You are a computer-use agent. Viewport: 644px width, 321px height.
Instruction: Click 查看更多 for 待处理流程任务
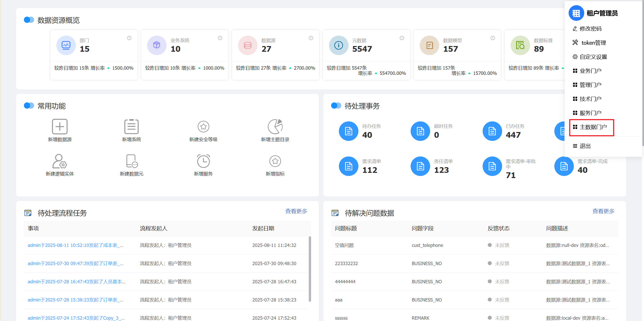[x=296, y=211]
